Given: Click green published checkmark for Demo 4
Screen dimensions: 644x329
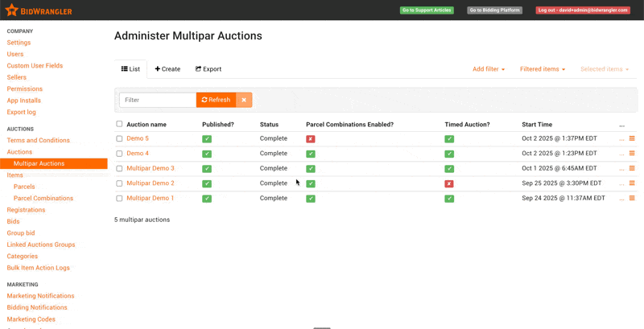Looking at the screenshot, I should click(207, 154).
